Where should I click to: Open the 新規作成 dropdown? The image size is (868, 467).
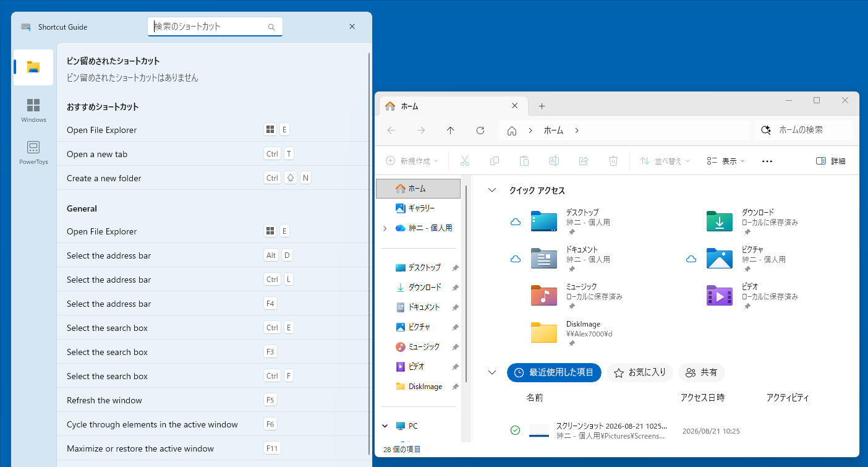(412, 161)
